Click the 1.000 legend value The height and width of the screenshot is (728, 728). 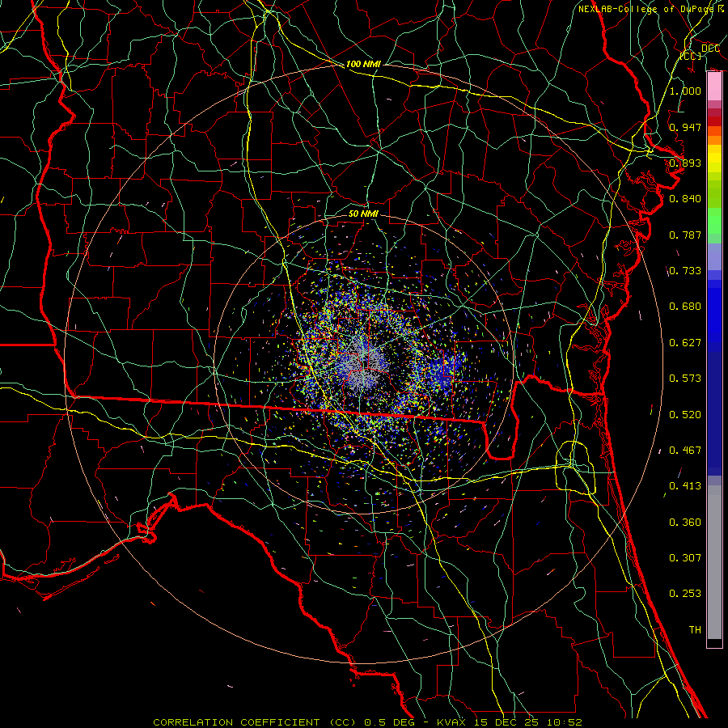click(685, 91)
